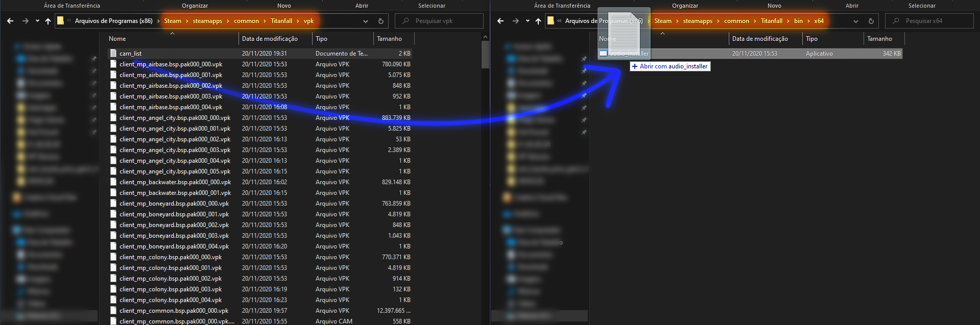This screenshot has width=980, height=325.
Task: Expand chevron after bin in x64 address bar
Action: [x=808, y=21]
